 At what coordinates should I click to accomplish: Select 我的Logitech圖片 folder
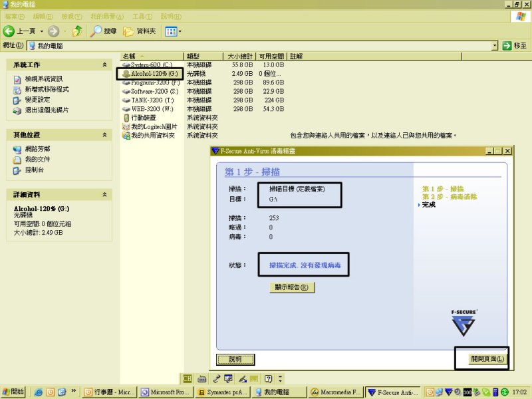tap(150, 126)
